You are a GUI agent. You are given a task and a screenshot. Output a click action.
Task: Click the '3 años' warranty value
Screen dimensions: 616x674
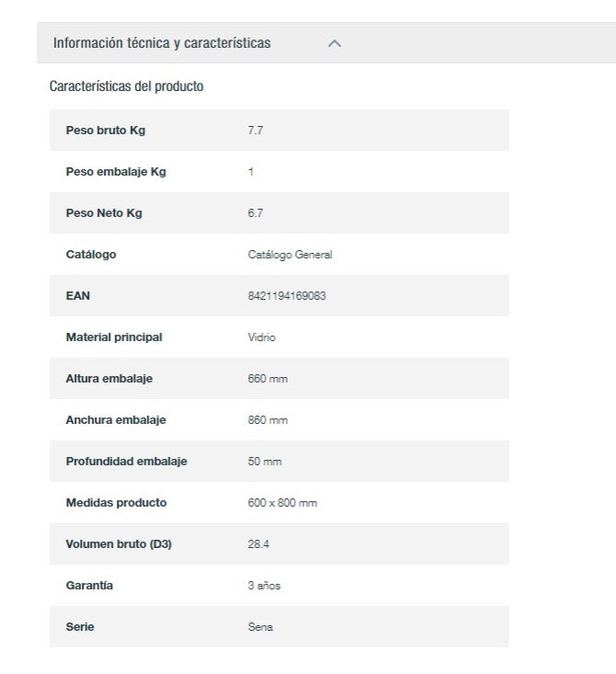(264, 586)
